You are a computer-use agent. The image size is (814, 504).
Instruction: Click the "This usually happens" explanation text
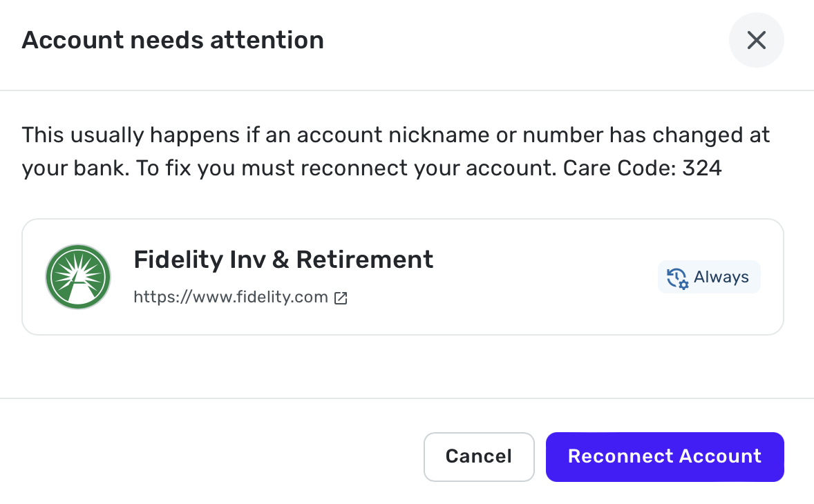coord(395,151)
